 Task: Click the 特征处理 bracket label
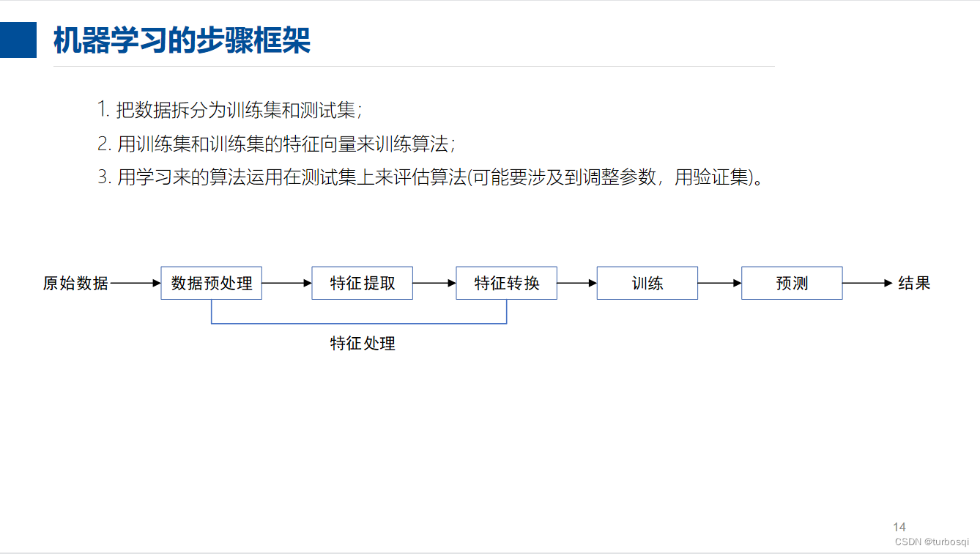coord(363,343)
